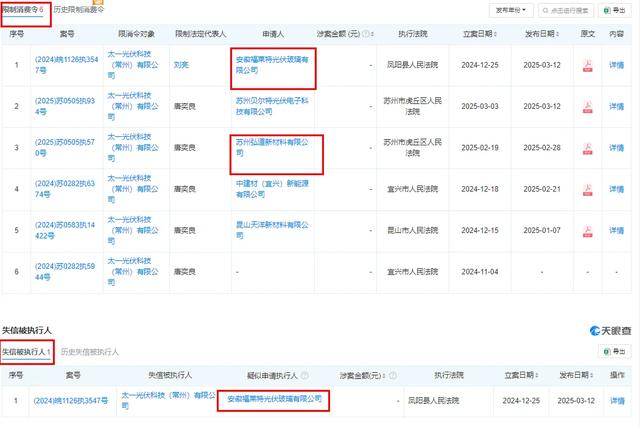Open 详情 for row filed 2024-12-18
This screenshot has width=640, height=427.
point(616,189)
